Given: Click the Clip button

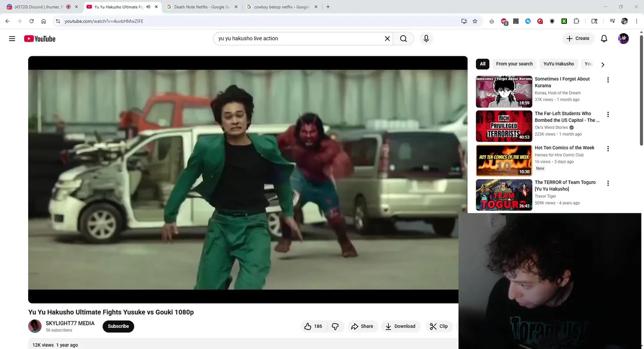Looking at the screenshot, I should (x=439, y=326).
